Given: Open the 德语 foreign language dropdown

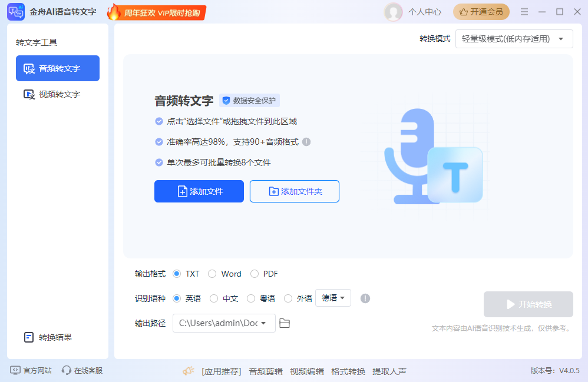Looking at the screenshot, I should [333, 298].
